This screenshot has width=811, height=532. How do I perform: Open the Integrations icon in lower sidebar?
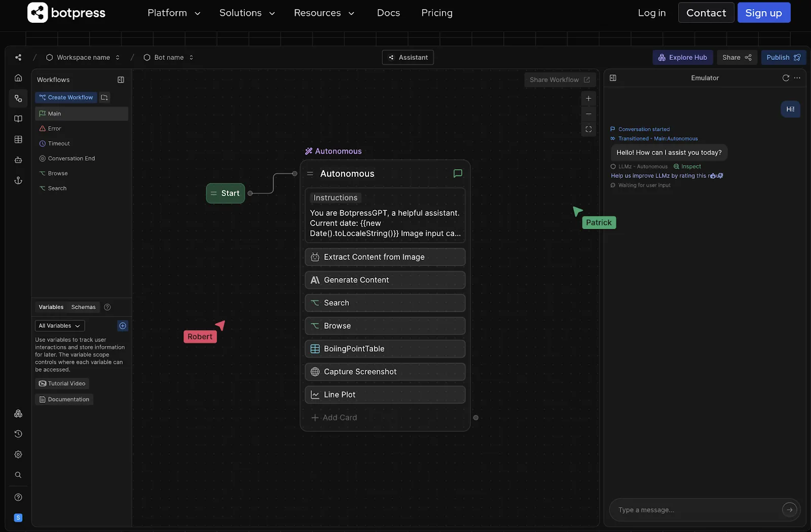pyautogui.click(x=18, y=413)
